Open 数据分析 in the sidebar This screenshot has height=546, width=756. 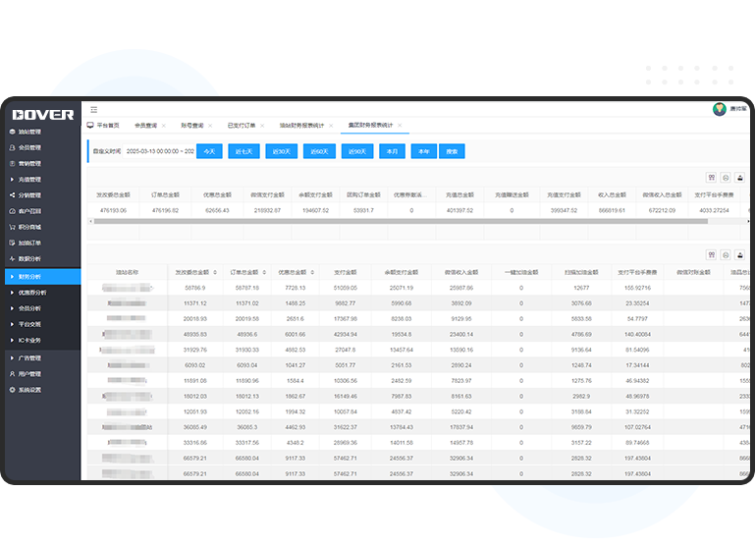coord(30,259)
